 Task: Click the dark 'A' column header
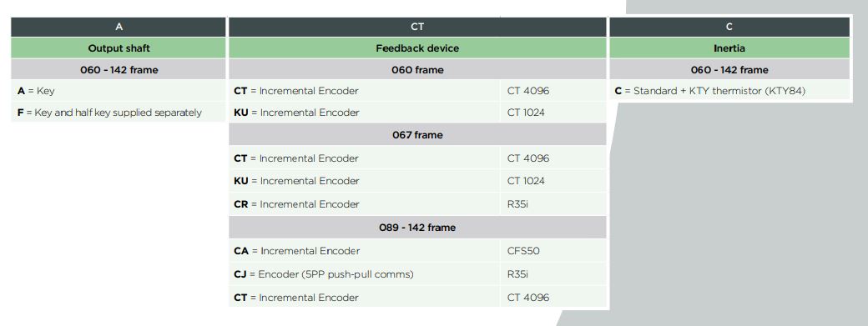point(119,27)
